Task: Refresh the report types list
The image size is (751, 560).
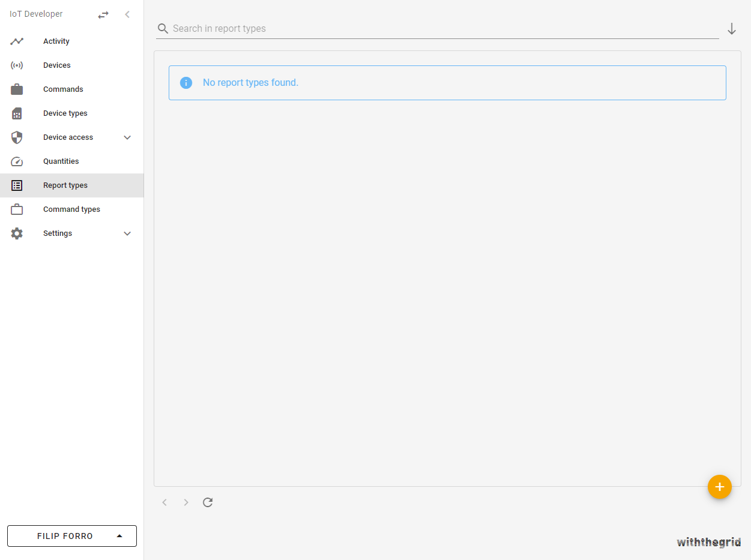Action: pyautogui.click(x=207, y=502)
